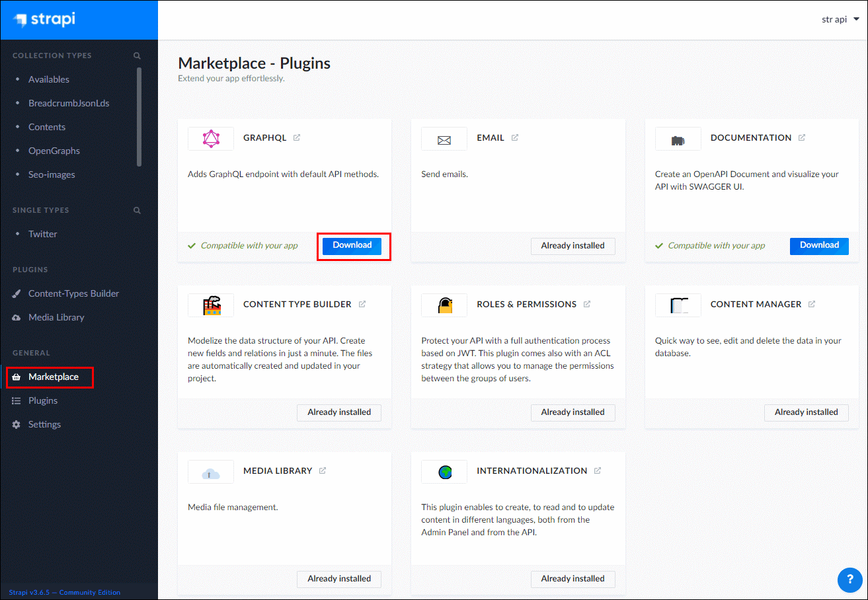Download the GraphQL plugin
The image size is (868, 600).
pyautogui.click(x=352, y=245)
